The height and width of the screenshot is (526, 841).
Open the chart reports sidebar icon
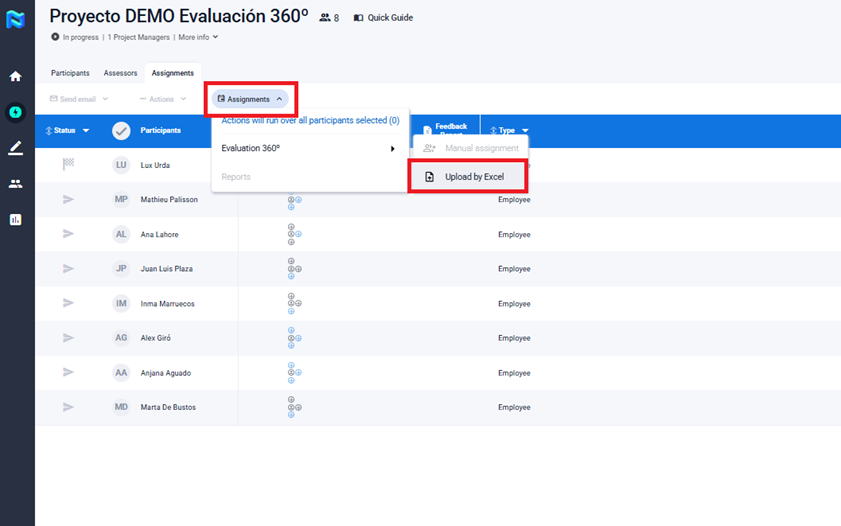click(x=15, y=219)
